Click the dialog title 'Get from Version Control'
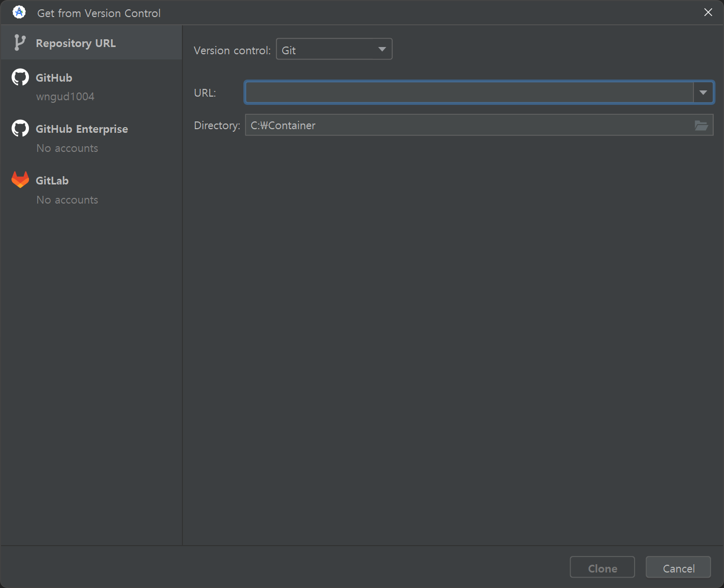724x588 pixels. tap(99, 13)
